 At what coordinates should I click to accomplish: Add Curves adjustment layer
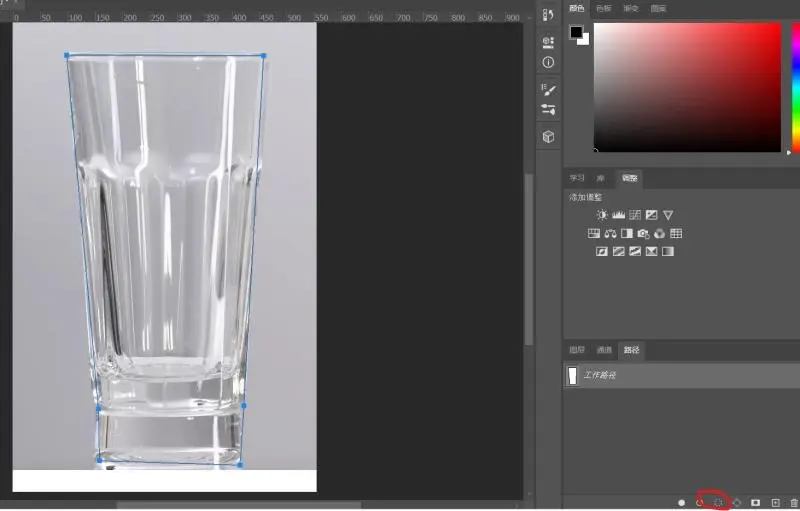(634, 215)
